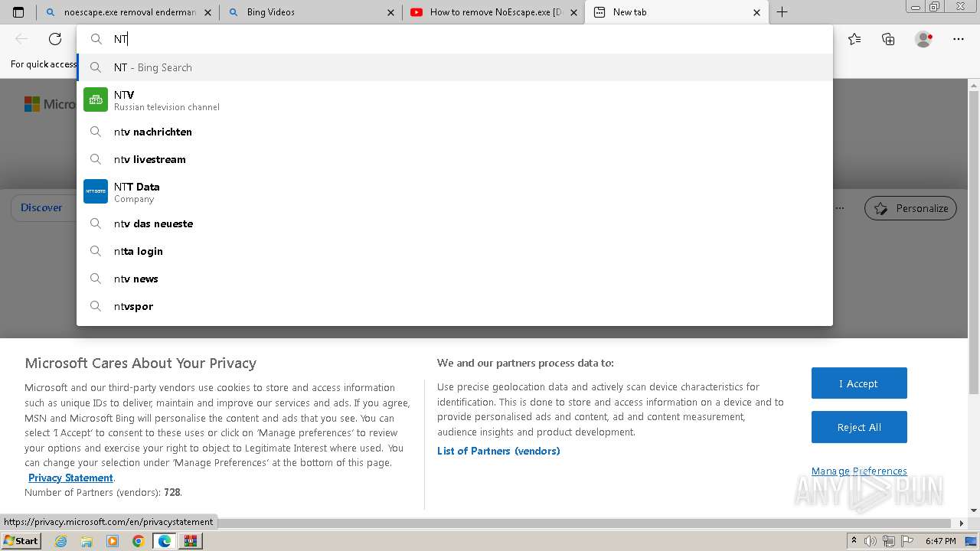
Task: Switch to noescape.exe removal enderman tab
Action: coord(128,12)
